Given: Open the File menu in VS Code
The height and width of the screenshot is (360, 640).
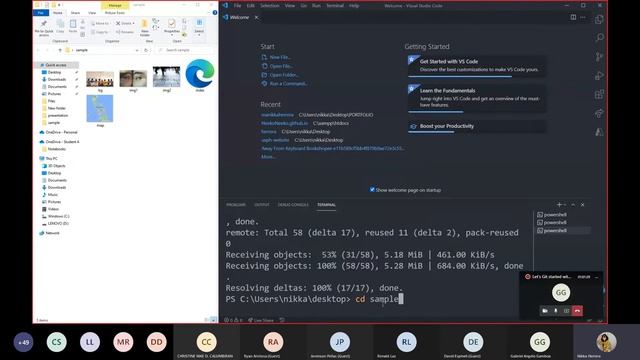Looking at the screenshot, I should [237, 6].
